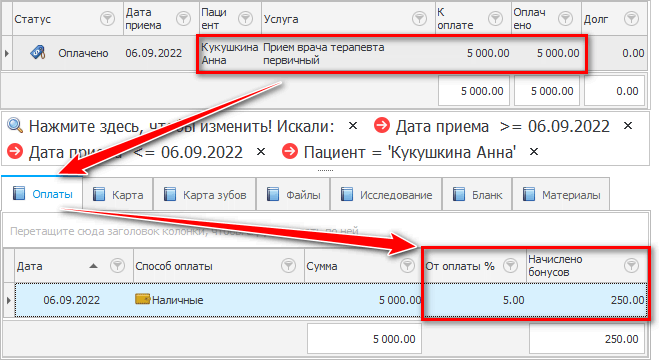This screenshot has width=659, height=360.
Task: Remove the Пациент = 'Кукушкина Анна' filter
Action: pos(534,152)
